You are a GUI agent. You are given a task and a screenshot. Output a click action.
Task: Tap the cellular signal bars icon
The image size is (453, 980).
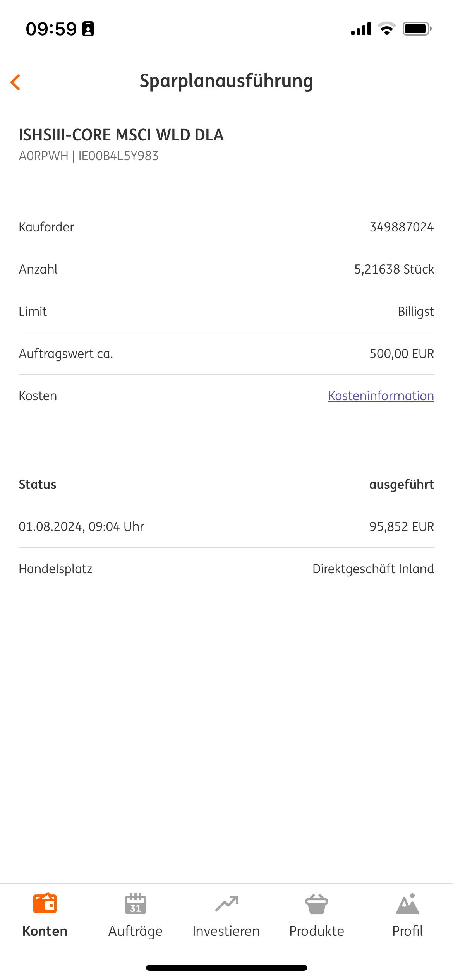(x=361, y=29)
